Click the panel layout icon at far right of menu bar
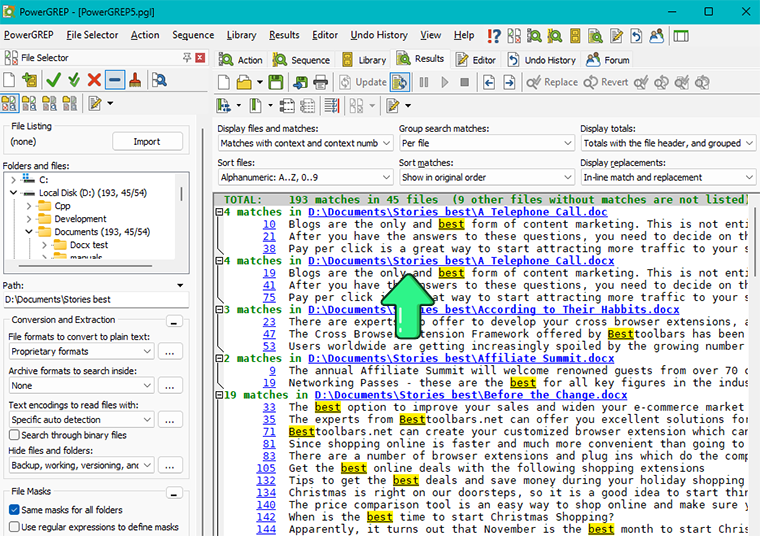The height and width of the screenshot is (536, 760). click(681, 36)
